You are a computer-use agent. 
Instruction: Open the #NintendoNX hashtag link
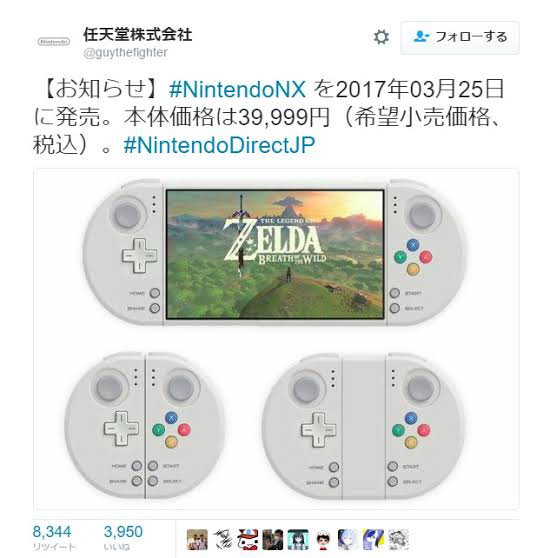coord(237,89)
